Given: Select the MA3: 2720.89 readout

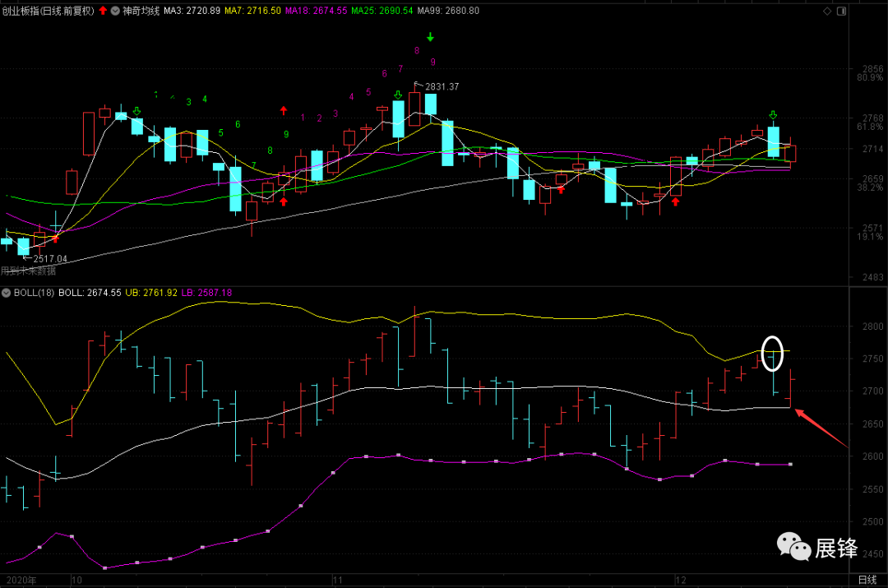Looking at the screenshot, I should (x=192, y=11).
